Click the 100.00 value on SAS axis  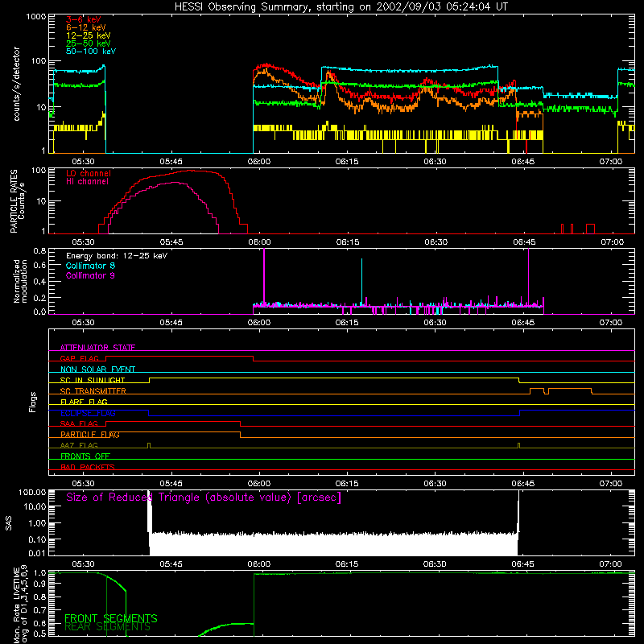(x=32, y=492)
